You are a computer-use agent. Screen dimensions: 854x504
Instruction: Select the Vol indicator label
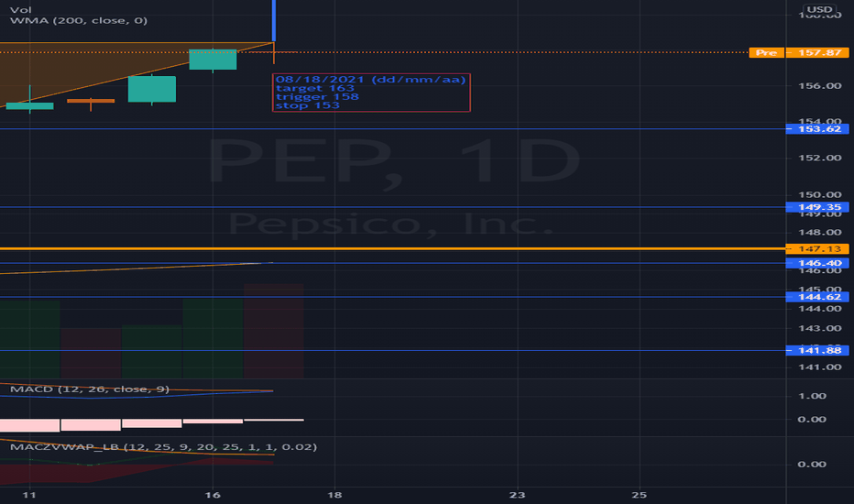[x=21, y=10]
